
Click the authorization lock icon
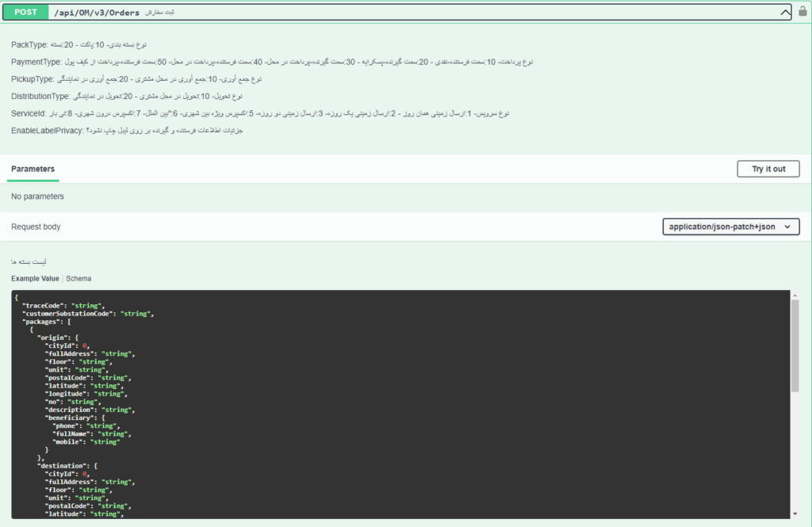point(802,12)
